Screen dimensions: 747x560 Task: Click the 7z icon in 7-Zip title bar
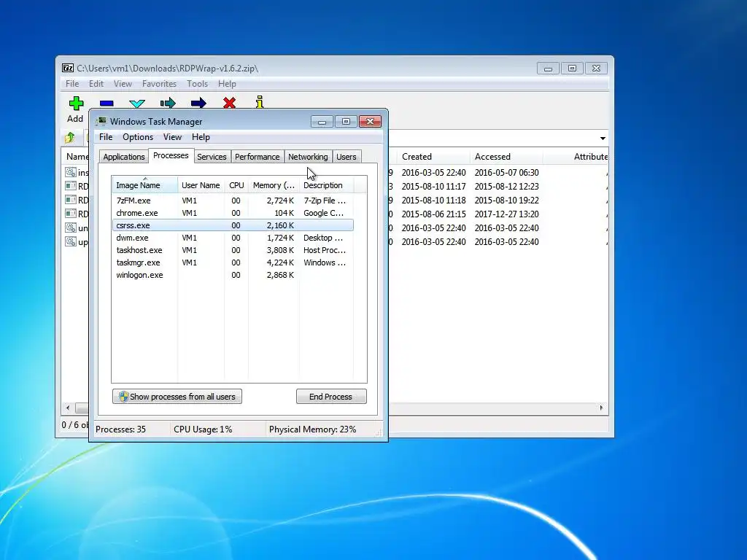click(x=68, y=68)
